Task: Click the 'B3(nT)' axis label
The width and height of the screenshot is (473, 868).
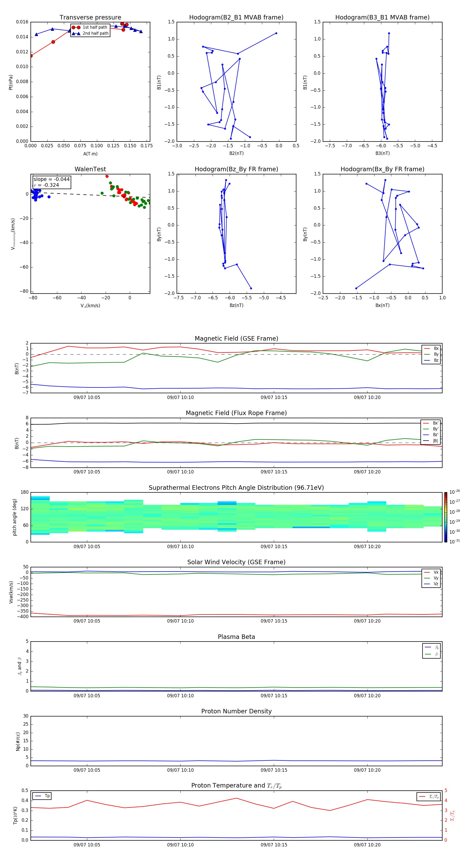Action: point(382,153)
